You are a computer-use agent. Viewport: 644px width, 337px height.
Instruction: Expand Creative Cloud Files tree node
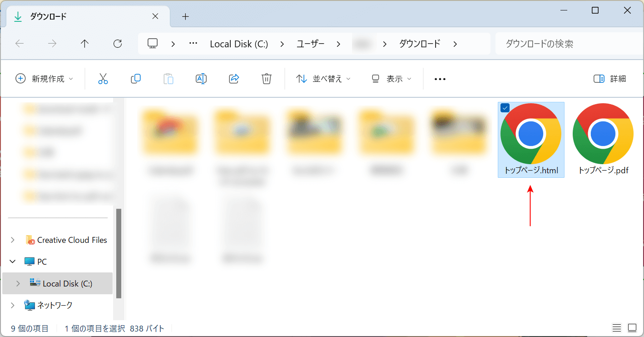13,240
